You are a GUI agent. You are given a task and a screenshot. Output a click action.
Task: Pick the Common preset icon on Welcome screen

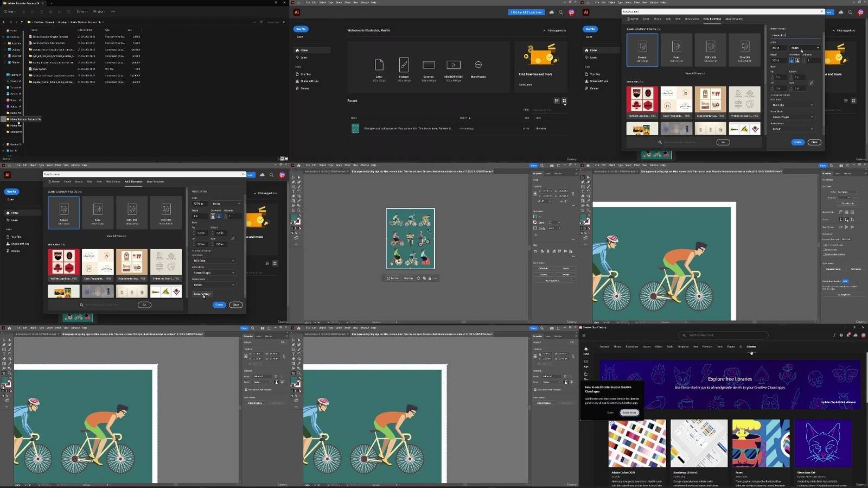(x=429, y=65)
